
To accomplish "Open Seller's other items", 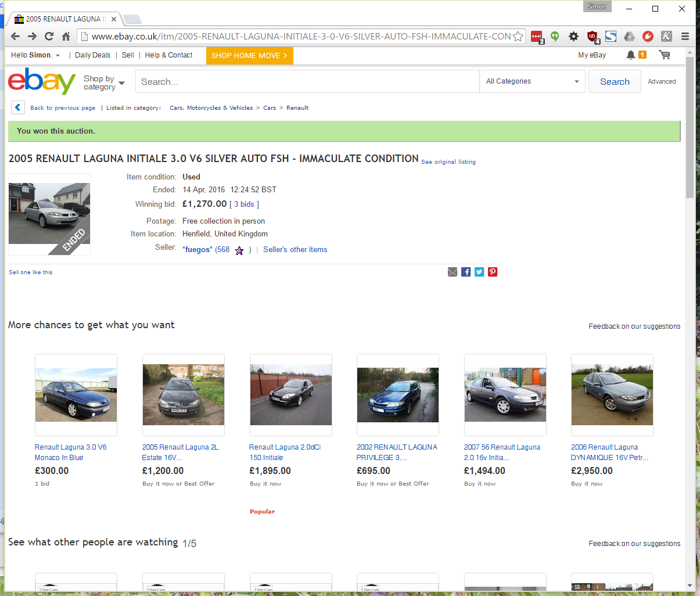I will pos(295,250).
